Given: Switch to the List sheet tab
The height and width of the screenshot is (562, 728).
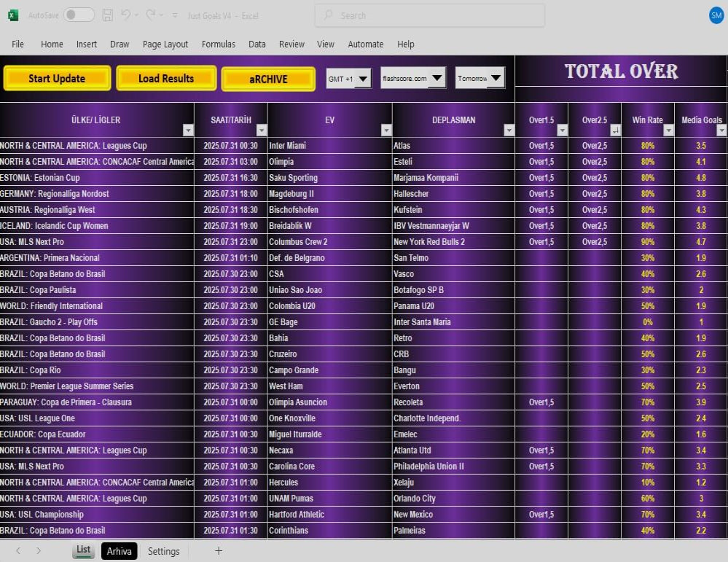Looking at the screenshot, I should (x=83, y=550).
